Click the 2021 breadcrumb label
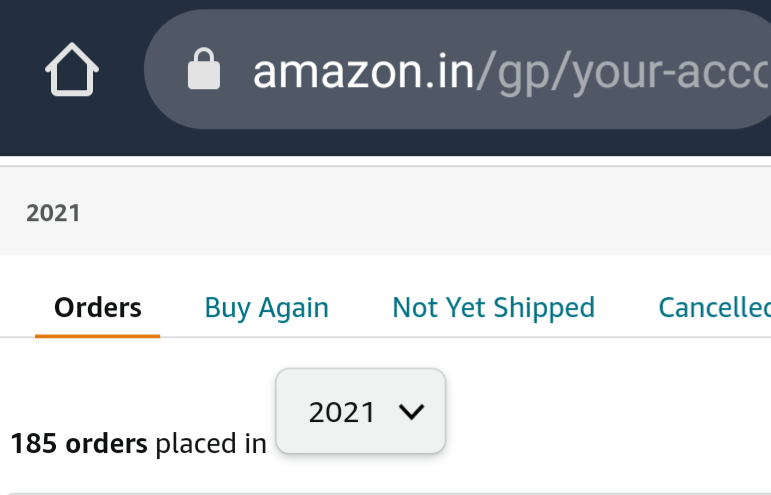 (x=53, y=212)
